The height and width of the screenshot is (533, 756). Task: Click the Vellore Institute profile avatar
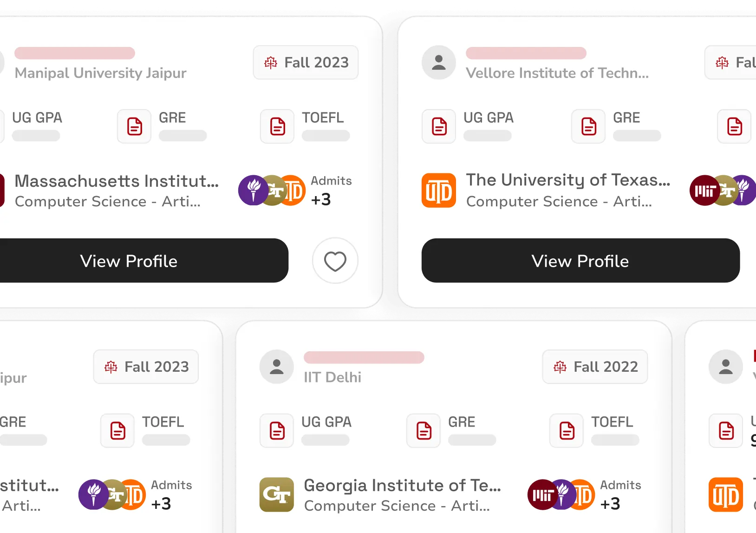439,62
